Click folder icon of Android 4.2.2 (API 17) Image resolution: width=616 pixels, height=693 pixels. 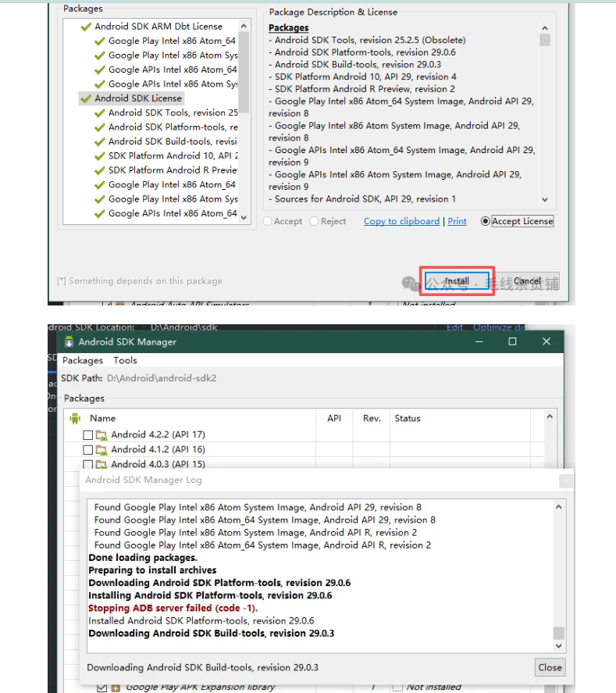click(101, 435)
